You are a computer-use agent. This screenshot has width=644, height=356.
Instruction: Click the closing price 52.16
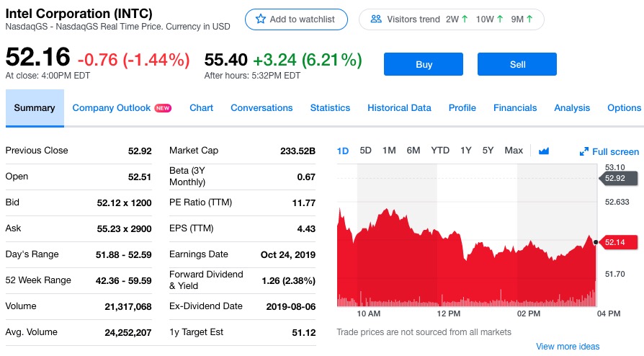pos(37,57)
